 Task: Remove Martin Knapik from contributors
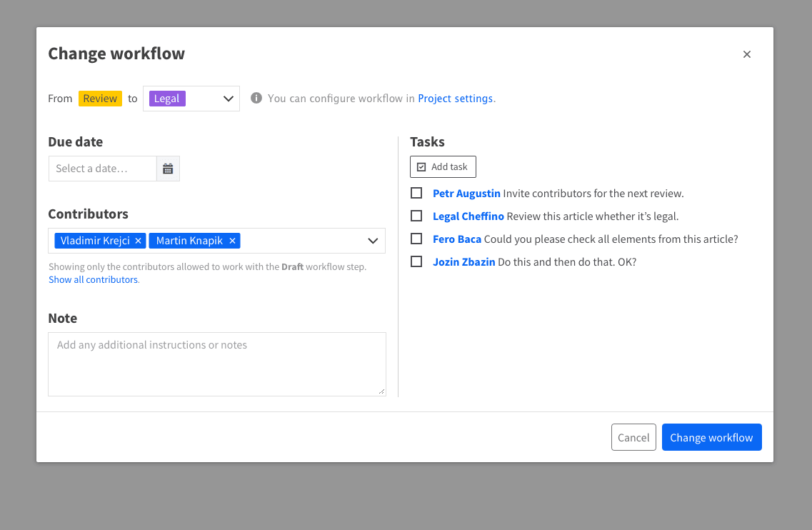click(x=232, y=241)
